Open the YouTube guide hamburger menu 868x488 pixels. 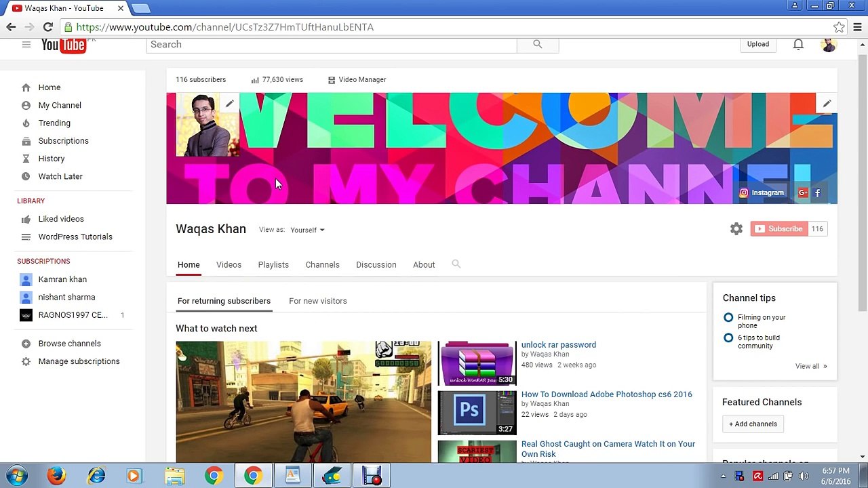coord(26,45)
